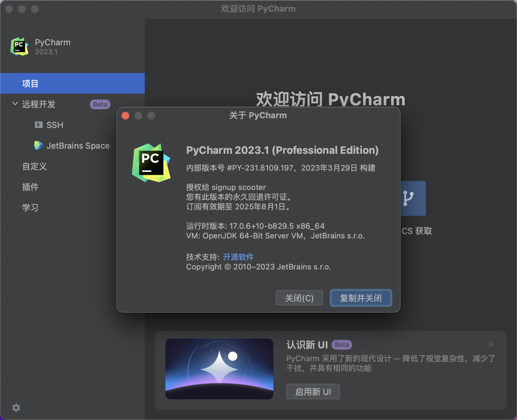The height and width of the screenshot is (420, 517).
Task: Click the 您有此版本的永久回退许可证 line
Action: tap(239, 197)
